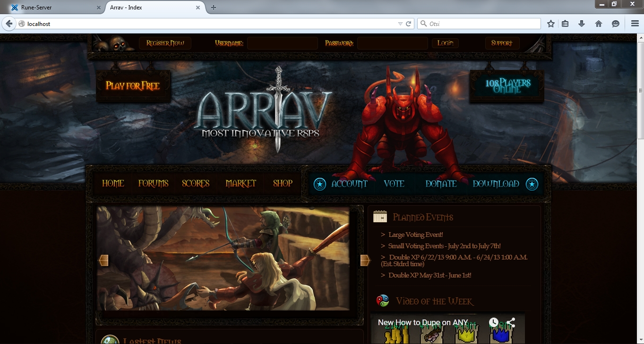Focus the Username input field
The height and width of the screenshot is (344, 644).
[283, 43]
